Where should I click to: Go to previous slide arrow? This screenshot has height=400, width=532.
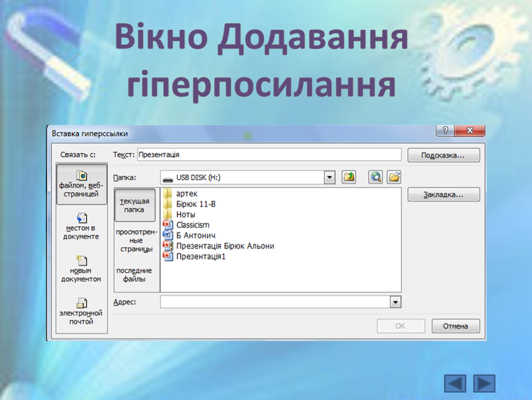(x=455, y=383)
